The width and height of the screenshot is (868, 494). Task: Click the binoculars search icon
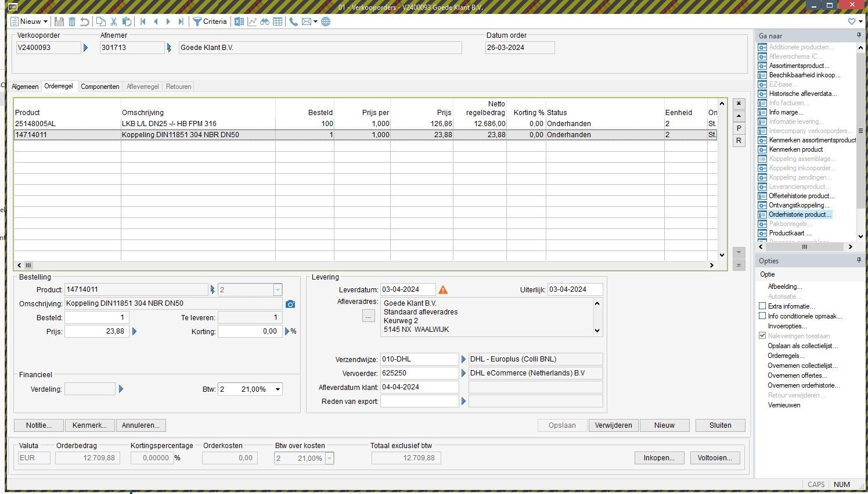265,22
